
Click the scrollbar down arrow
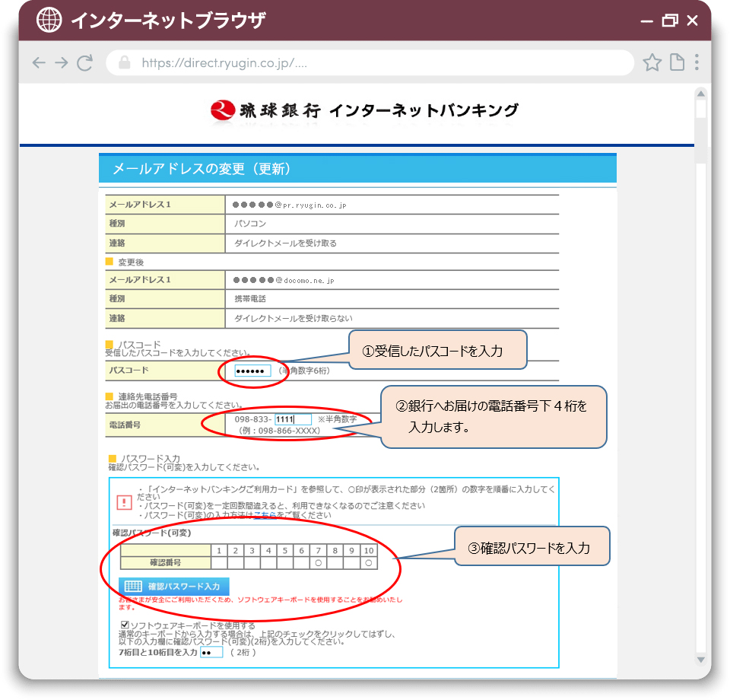click(700, 659)
